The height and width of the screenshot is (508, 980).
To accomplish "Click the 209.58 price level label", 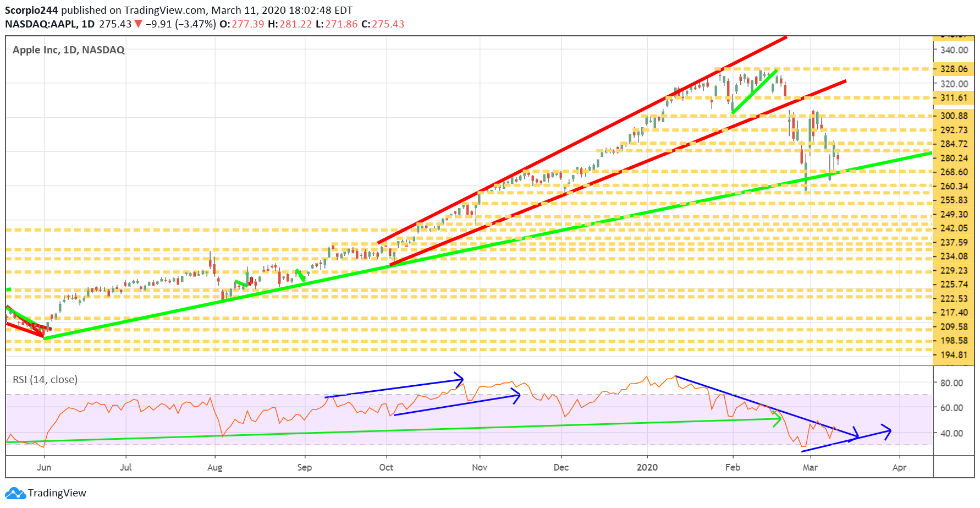I will point(954,327).
